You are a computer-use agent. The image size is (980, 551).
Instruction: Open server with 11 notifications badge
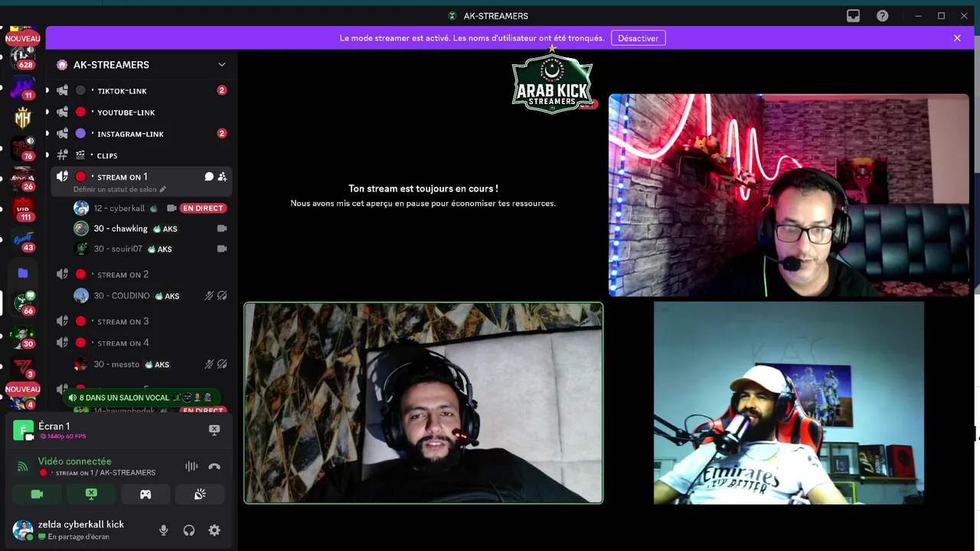23,87
